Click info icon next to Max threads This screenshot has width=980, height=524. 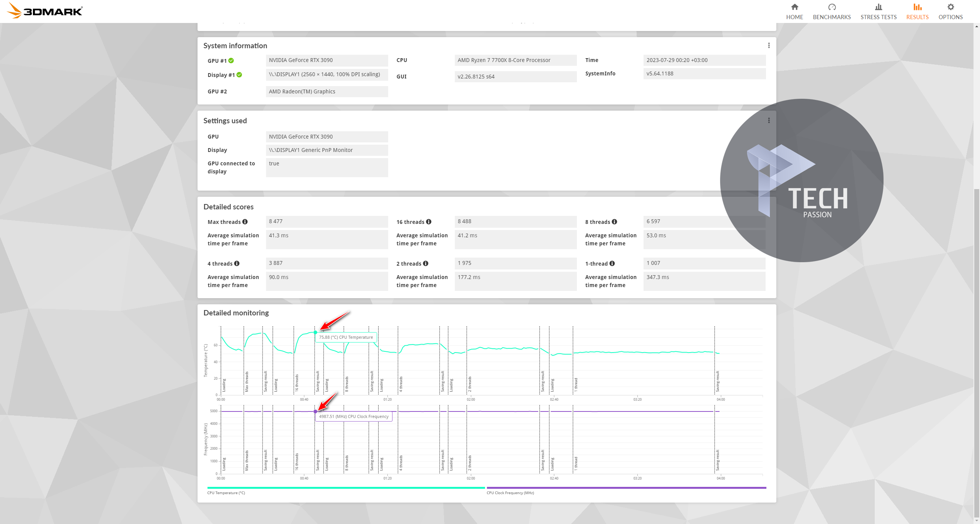[245, 222]
